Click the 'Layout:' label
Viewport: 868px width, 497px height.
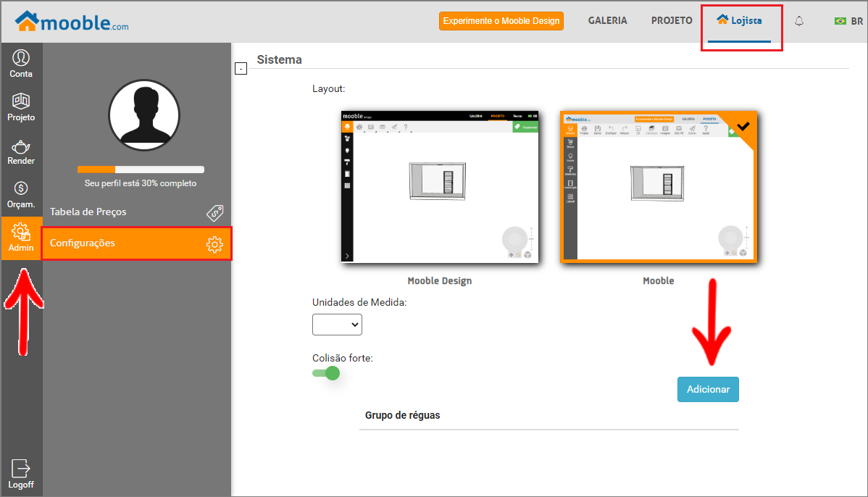(329, 88)
